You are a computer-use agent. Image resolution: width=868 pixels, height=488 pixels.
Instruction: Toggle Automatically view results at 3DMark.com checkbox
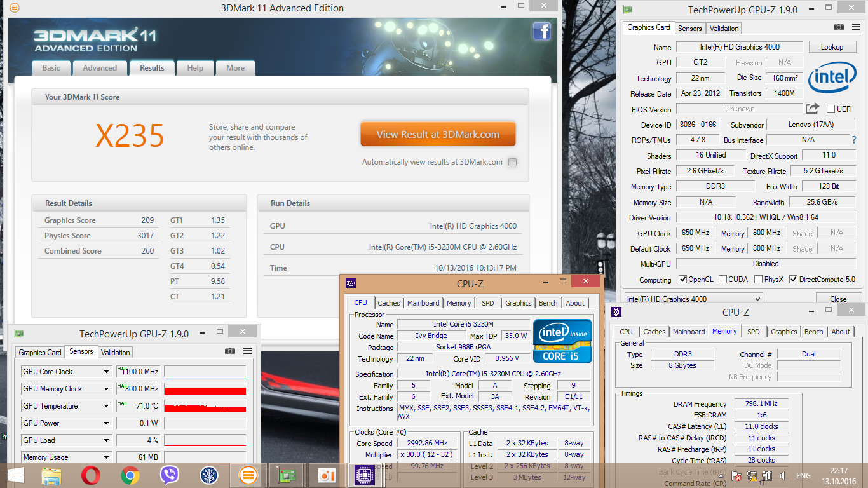coord(512,162)
